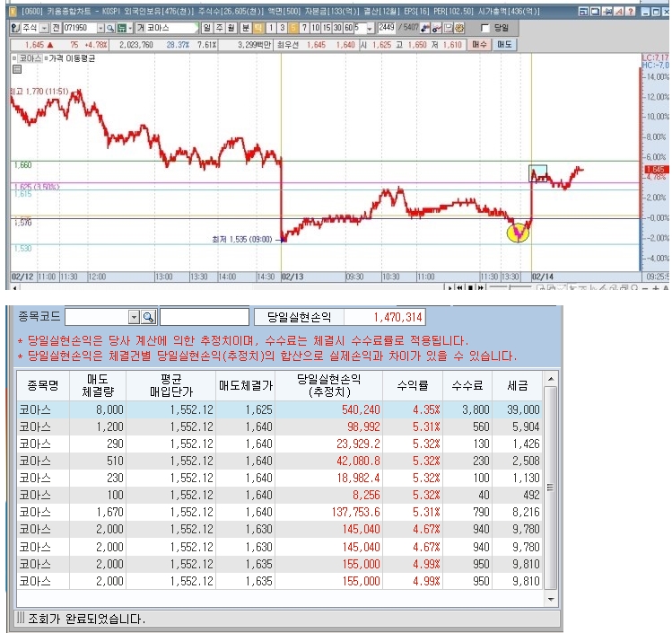The image size is (672, 633).
Task: Open the 주식 type dropdown
Action: pos(45,28)
